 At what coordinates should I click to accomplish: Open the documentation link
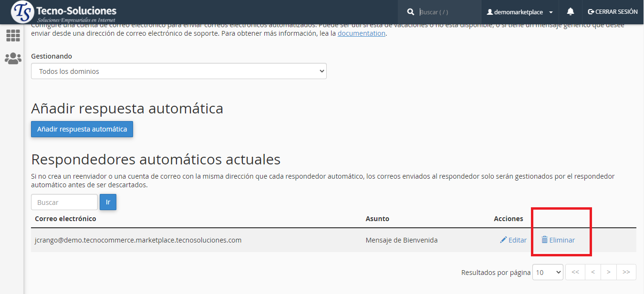click(x=361, y=33)
